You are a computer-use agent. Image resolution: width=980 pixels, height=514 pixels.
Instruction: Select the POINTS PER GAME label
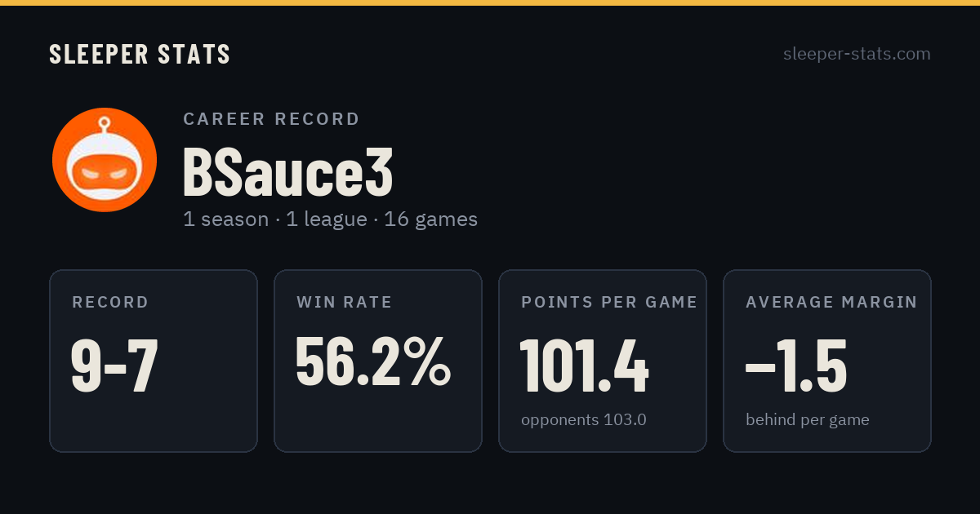tap(609, 303)
